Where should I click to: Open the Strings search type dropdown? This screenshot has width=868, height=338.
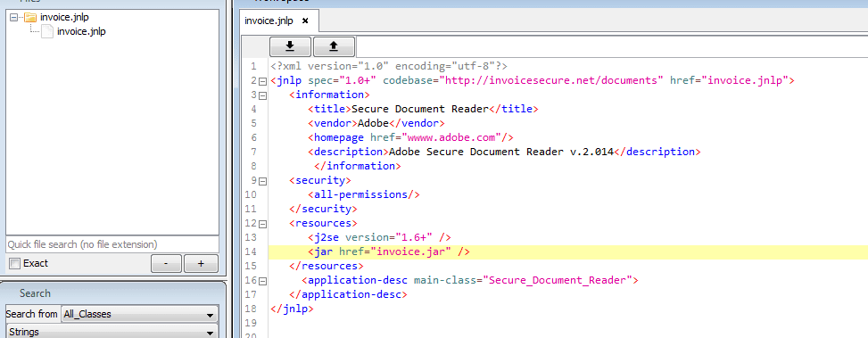[112, 333]
